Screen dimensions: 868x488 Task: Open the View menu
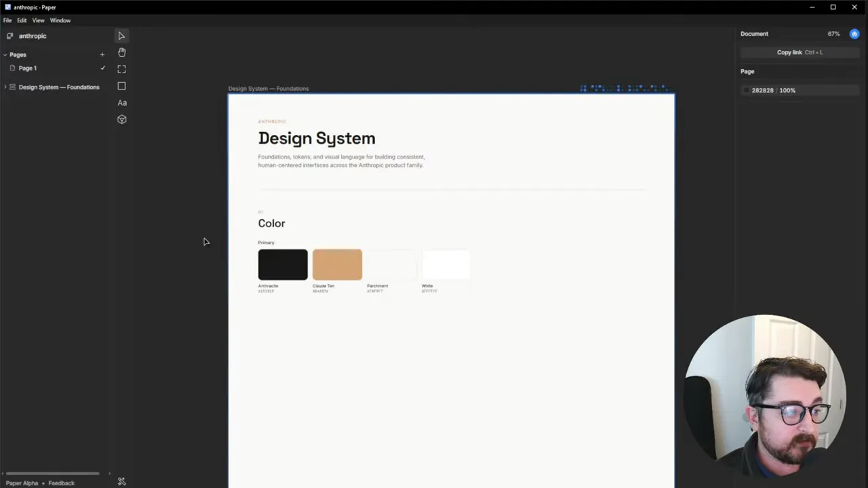coord(38,20)
